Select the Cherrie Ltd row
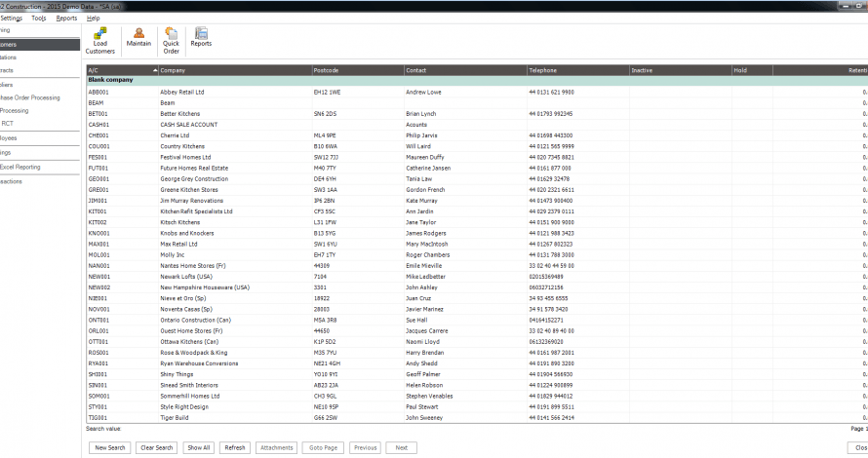 pos(477,135)
